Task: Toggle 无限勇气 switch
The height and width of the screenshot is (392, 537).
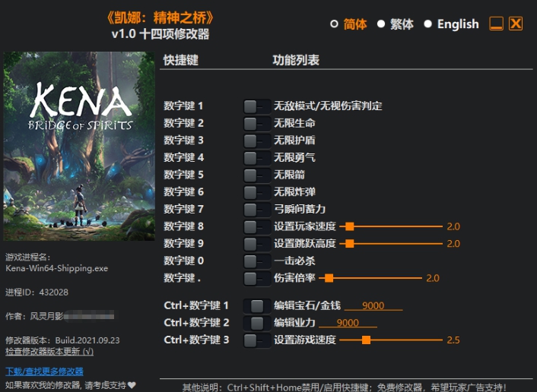Action: (257, 158)
